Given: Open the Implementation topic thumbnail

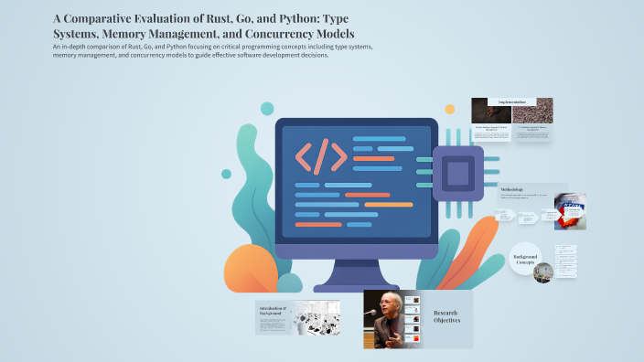Looking at the screenshot, I should pyautogui.click(x=511, y=120).
